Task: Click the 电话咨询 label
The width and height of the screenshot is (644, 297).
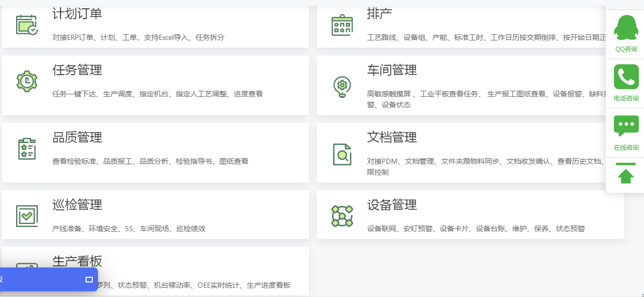Action: pos(626,98)
